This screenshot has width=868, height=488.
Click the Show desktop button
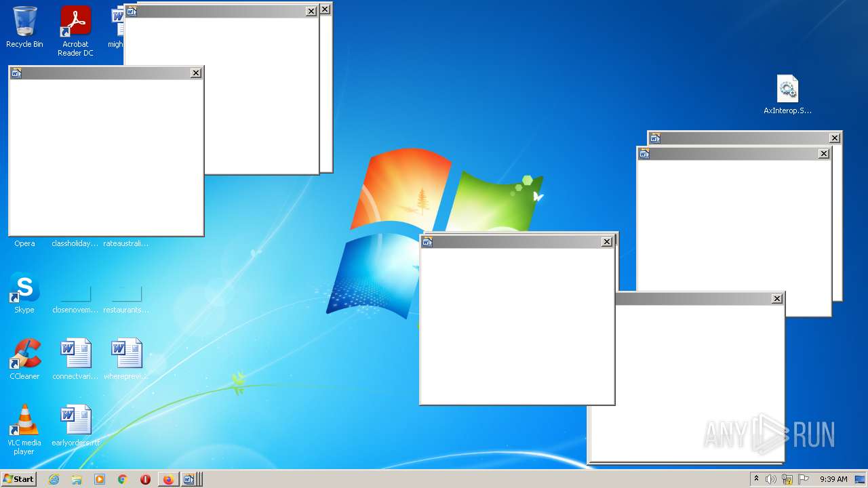click(x=860, y=479)
